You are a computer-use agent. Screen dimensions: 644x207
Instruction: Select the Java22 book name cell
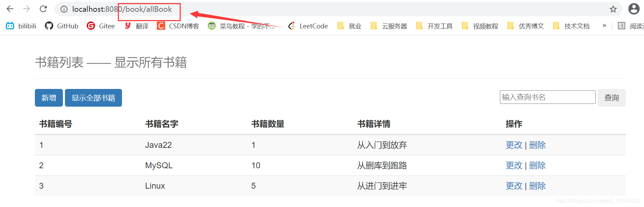click(x=158, y=145)
